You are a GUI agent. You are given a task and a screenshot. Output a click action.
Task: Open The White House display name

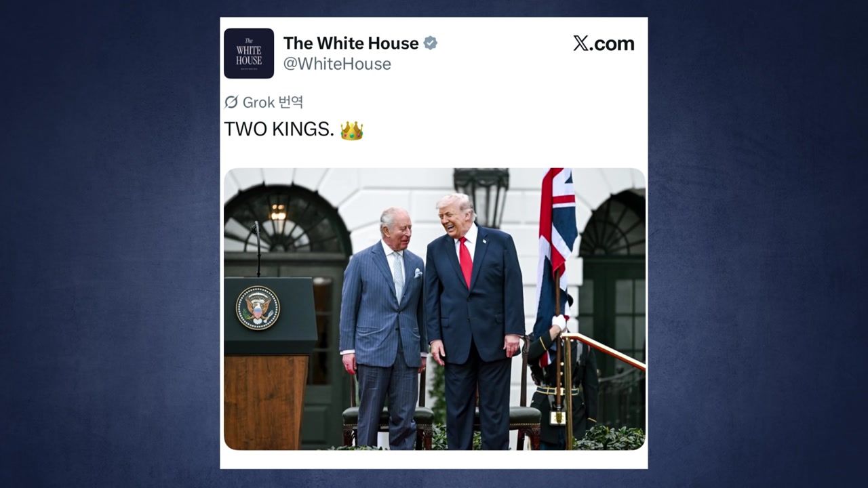(351, 43)
